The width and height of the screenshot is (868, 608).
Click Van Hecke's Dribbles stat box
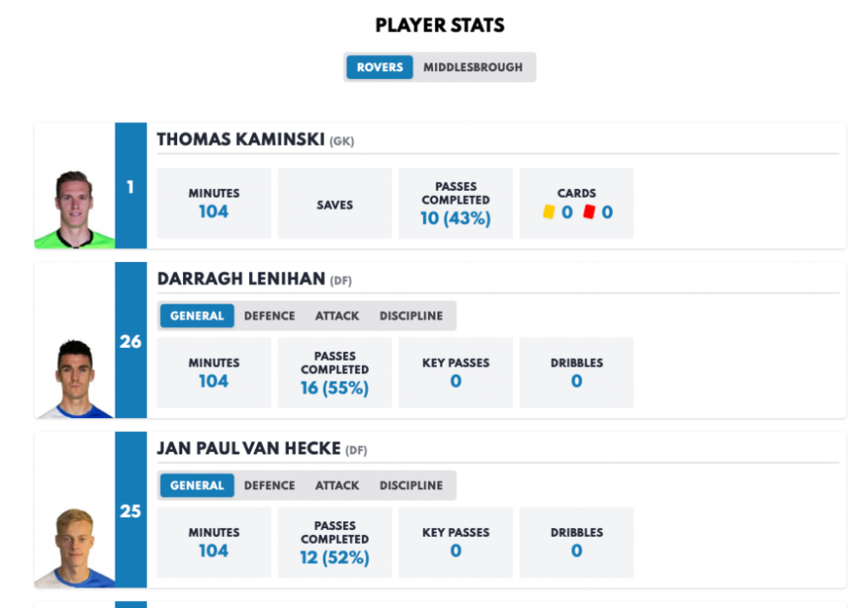click(x=576, y=542)
